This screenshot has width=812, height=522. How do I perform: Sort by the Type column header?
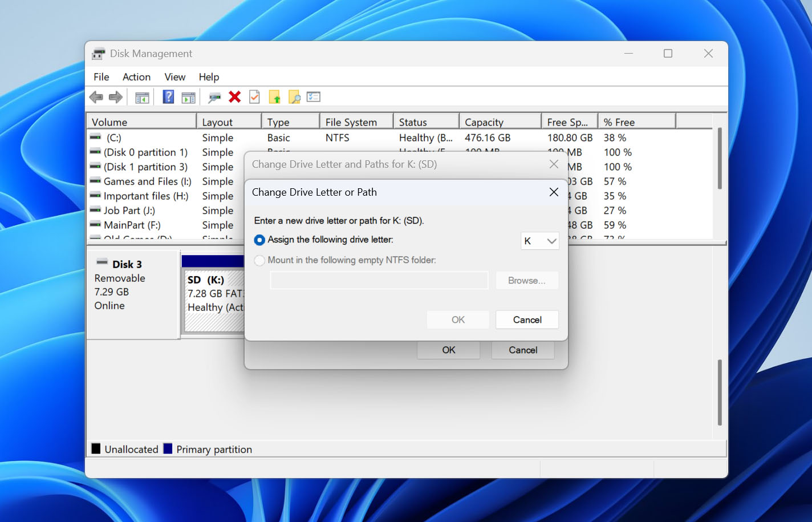click(x=290, y=122)
